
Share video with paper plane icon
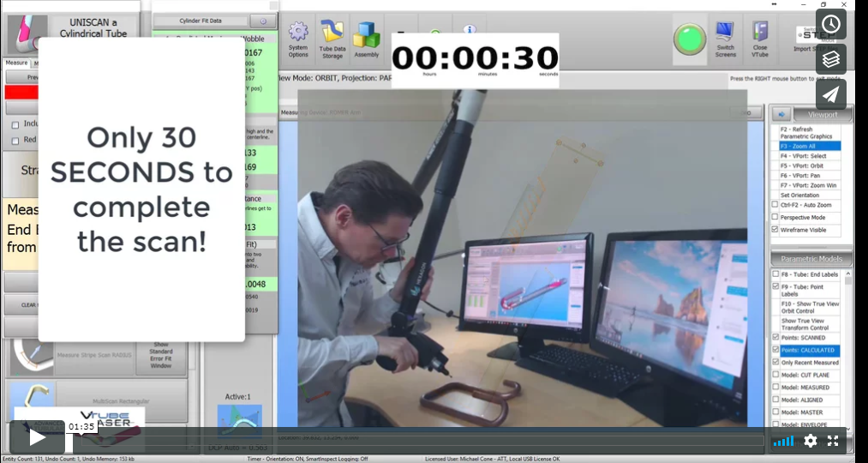click(831, 94)
